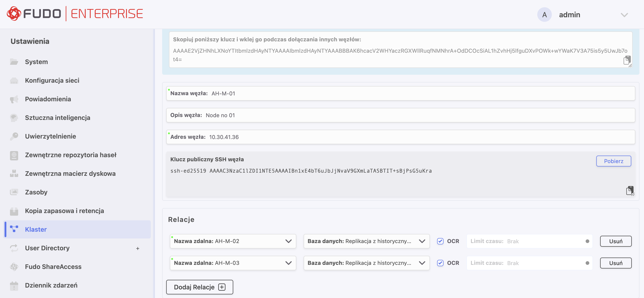Go to Kopia zapasowa i retencja
Screen dimensions: 644x298
click(64, 211)
